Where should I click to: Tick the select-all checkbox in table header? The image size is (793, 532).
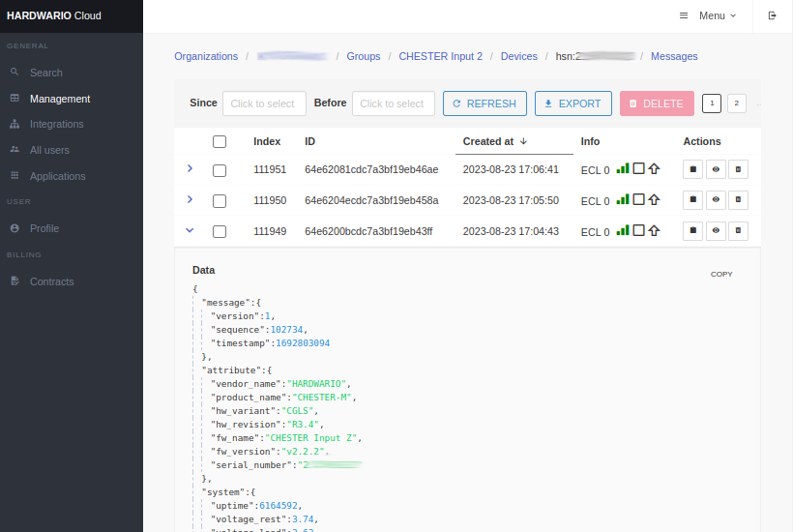click(220, 141)
